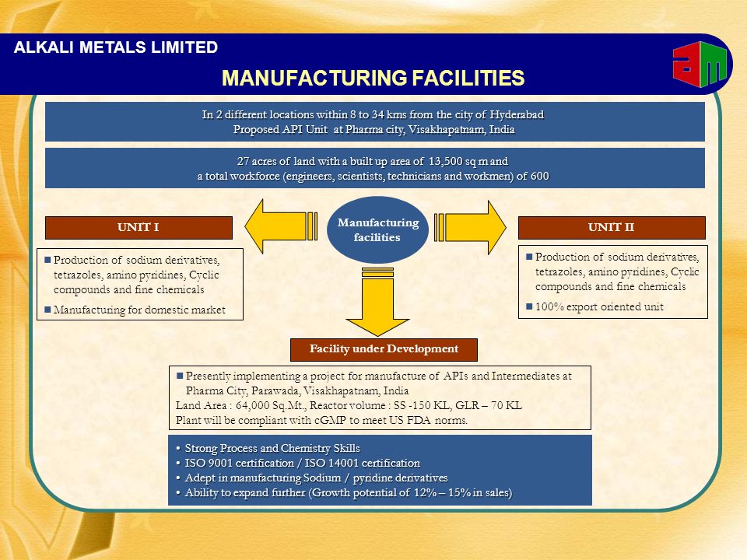747x560 pixels.
Task: Click 'Strong Process and Chemistry Skills' bullet
Action: point(272,449)
